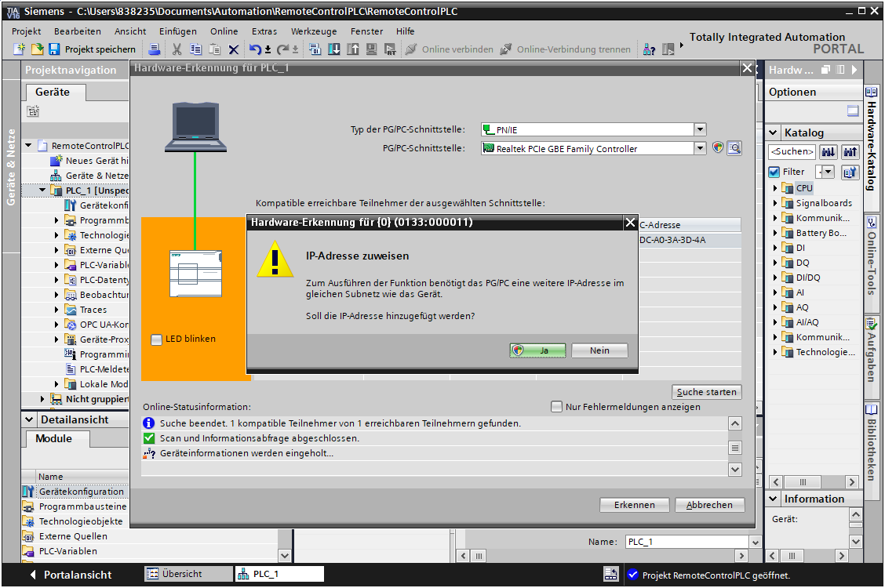Collapse the PLC_1 tree node

coord(42,191)
